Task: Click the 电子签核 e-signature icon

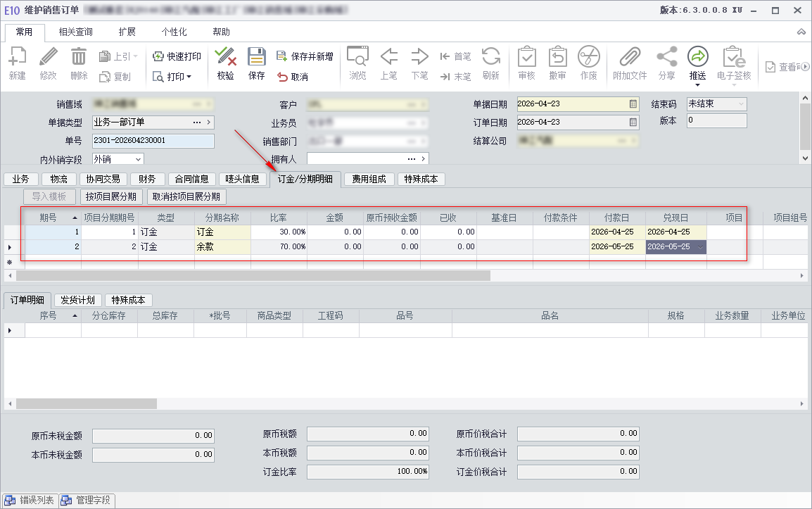Action: pyautogui.click(x=734, y=63)
